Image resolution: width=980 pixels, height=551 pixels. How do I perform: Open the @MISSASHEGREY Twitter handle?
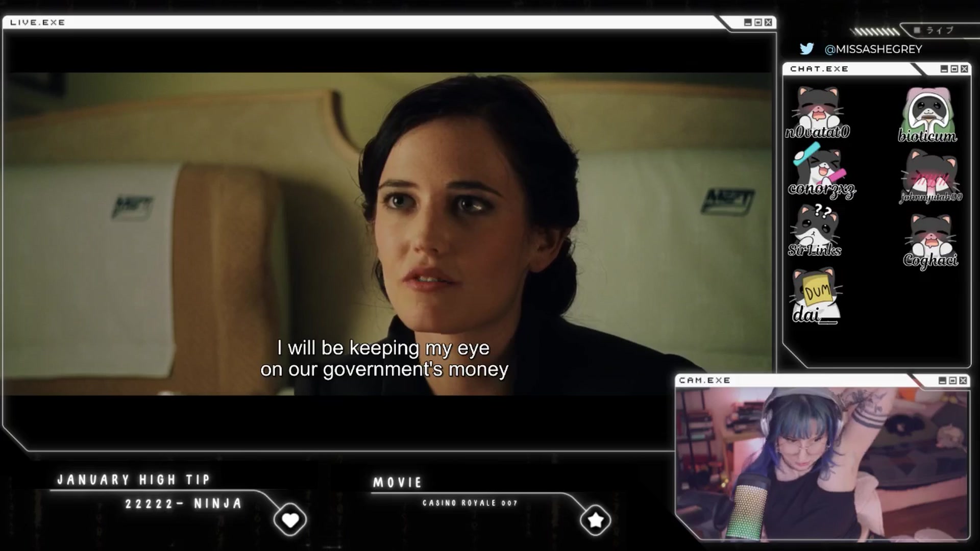(873, 49)
